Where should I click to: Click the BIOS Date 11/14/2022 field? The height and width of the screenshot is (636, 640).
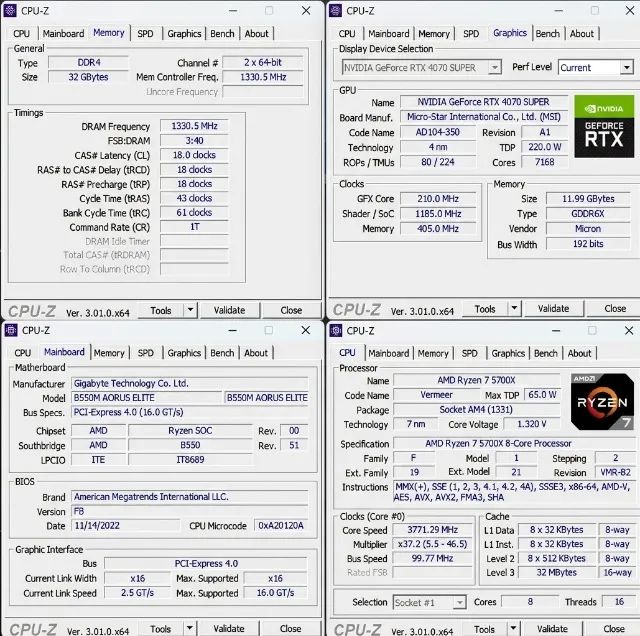coord(125,525)
